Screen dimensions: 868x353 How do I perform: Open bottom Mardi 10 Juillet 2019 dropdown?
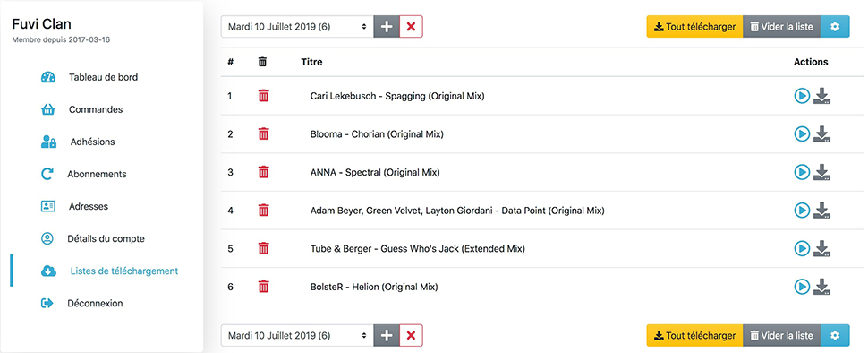click(297, 335)
